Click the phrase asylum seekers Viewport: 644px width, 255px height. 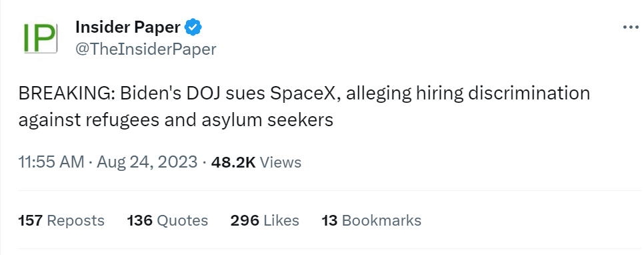pyautogui.click(x=269, y=120)
